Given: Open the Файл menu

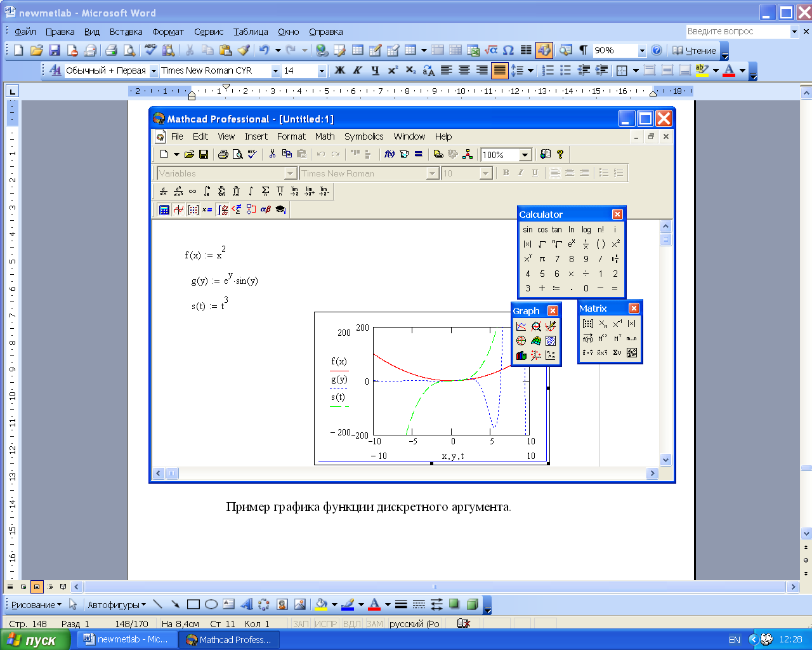Looking at the screenshot, I should click(25, 32).
